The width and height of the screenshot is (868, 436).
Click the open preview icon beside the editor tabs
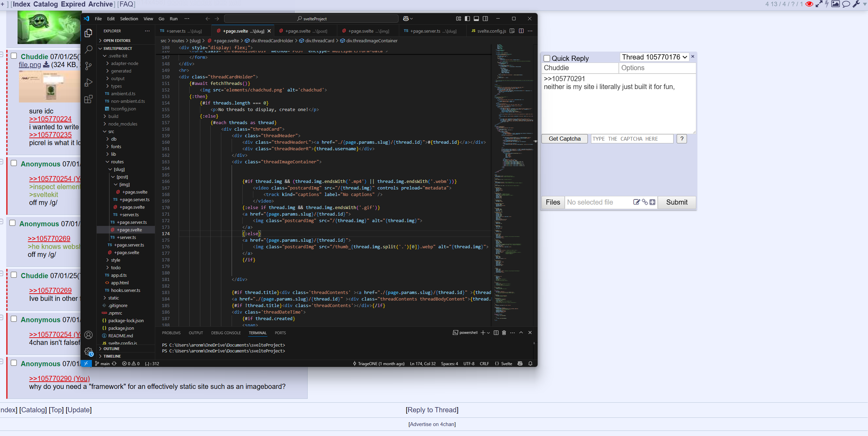512,31
